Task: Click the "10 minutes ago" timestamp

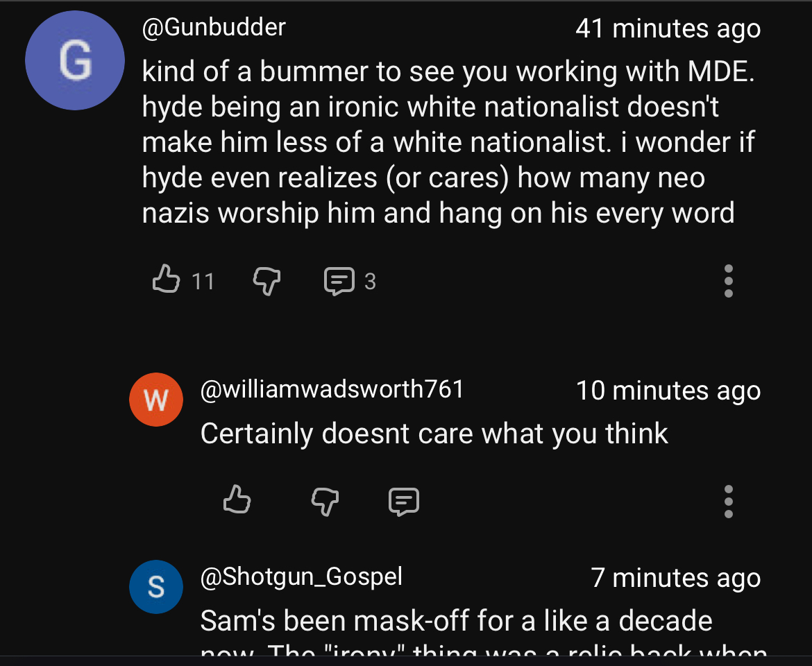Action: [668, 391]
